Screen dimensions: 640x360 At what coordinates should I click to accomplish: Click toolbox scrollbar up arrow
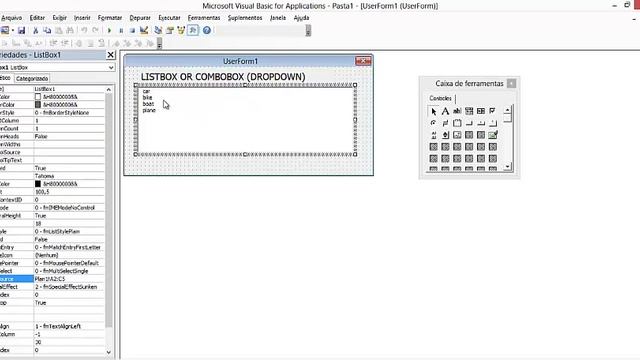click(507, 110)
